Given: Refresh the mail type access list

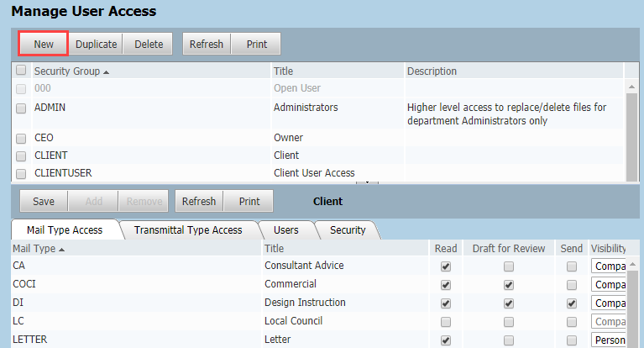Looking at the screenshot, I should [199, 202].
